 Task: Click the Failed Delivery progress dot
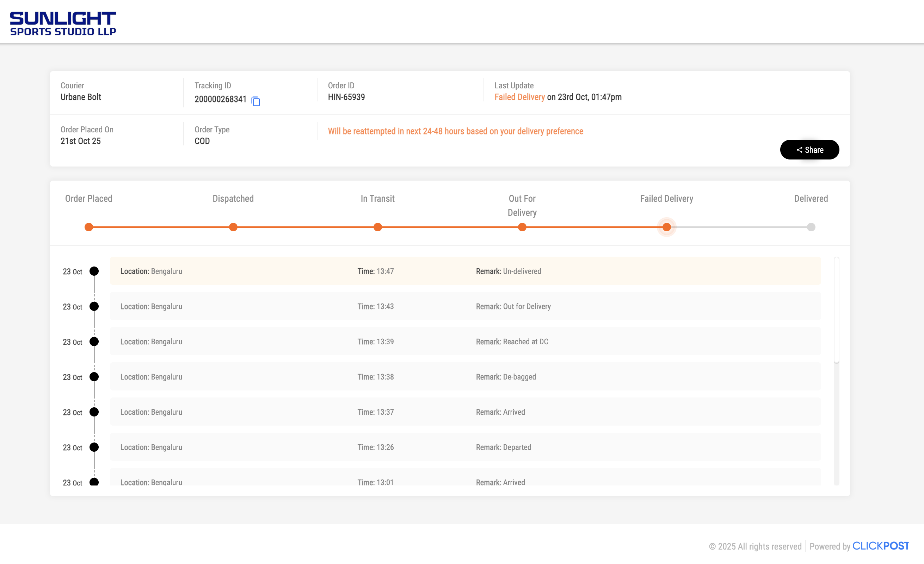click(x=666, y=227)
